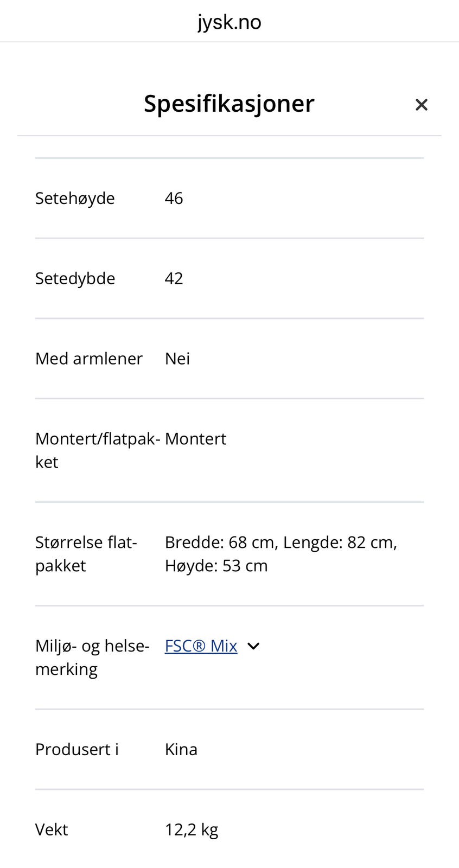
Task: Click the Setedybde label
Action: (x=75, y=278)
